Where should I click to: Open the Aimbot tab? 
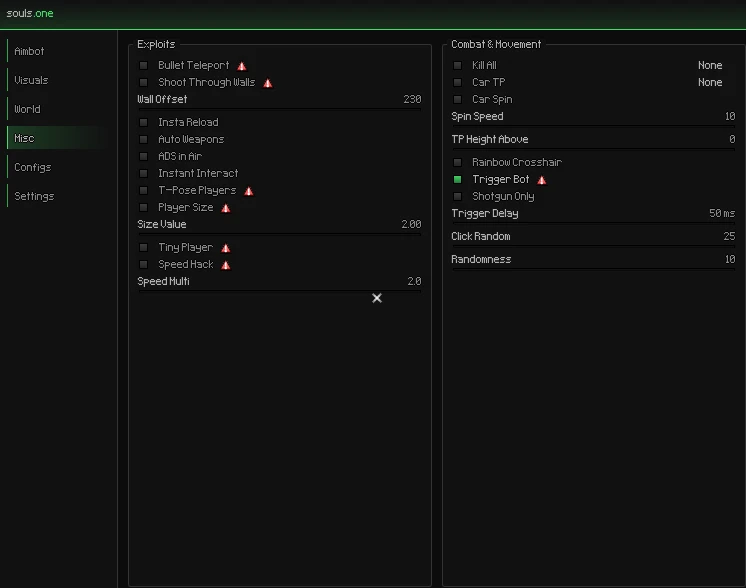57,51
